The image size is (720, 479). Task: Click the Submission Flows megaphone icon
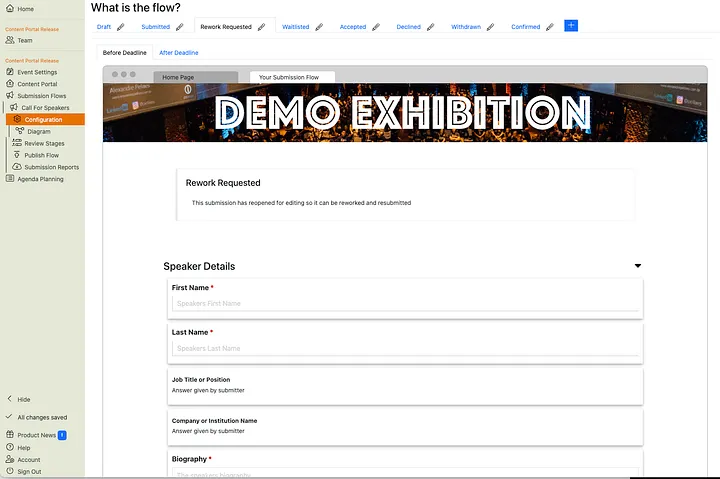[10, 96]
